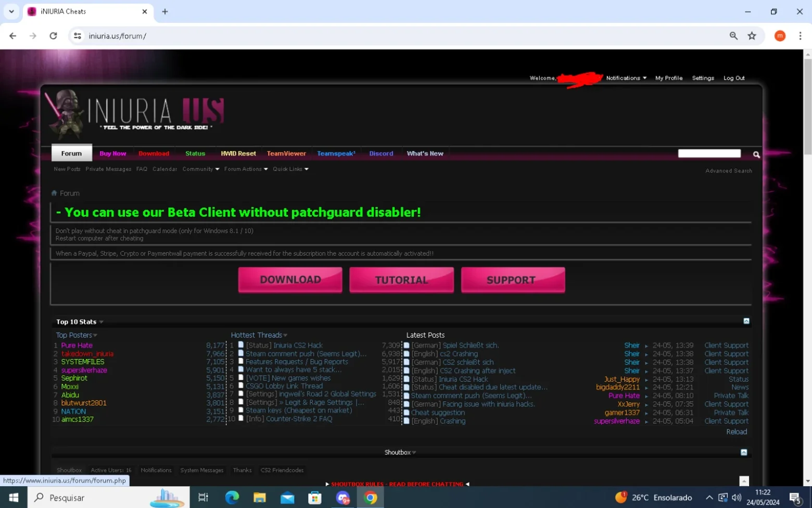Open the Mail app from the taskbar
This screenshot has width=812, height=508.
tap(287, 498)
